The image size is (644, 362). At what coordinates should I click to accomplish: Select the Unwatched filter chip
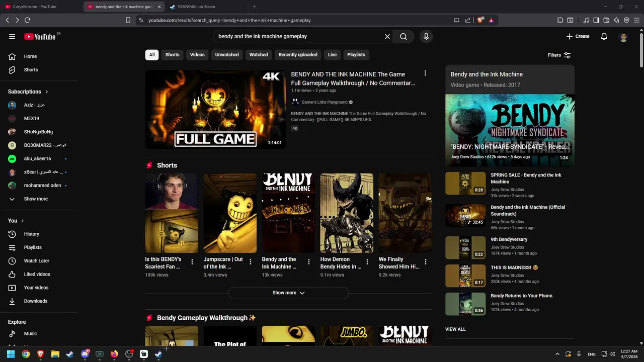click(x=227, y=55)
